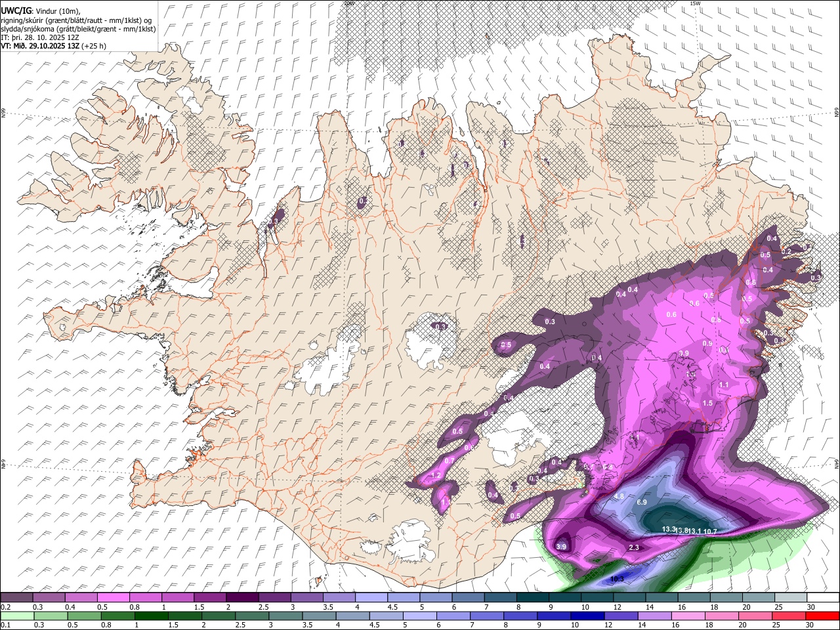Click the 2.3 precipitation value on the map
The width and height of the screenshot is (840, 630).
click(x=634, y=547)
